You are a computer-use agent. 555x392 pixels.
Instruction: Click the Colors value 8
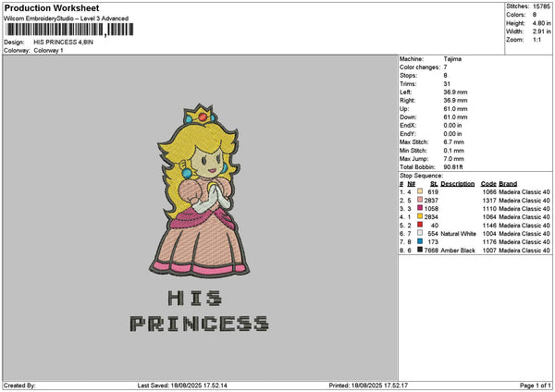pyautogui.click(x=535, y=15)
